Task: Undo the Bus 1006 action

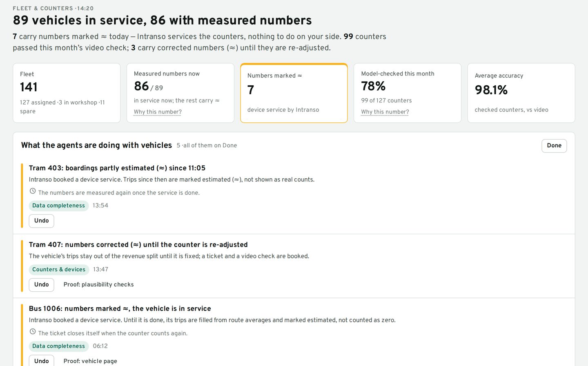Action: tap(42, 361)
